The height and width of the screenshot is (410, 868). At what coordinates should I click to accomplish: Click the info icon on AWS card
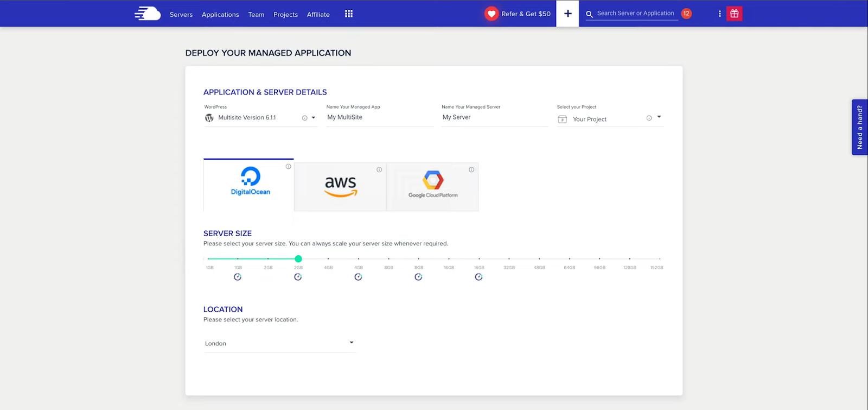379,170
